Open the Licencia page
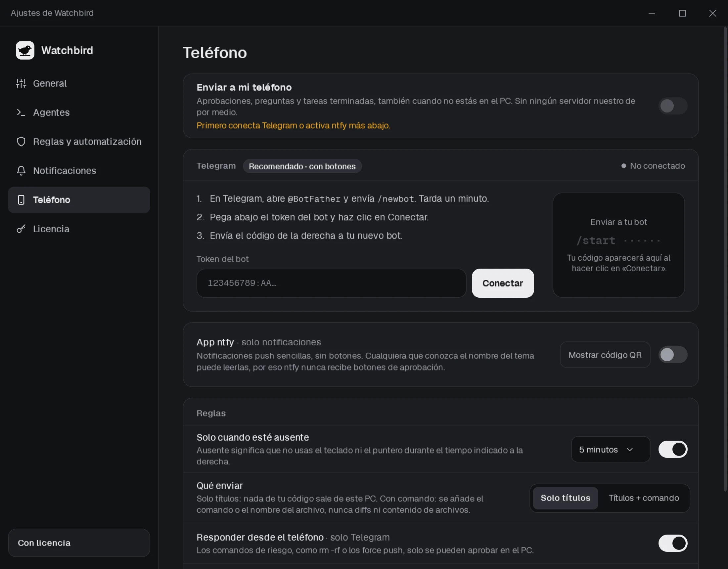 click(79, 229)
